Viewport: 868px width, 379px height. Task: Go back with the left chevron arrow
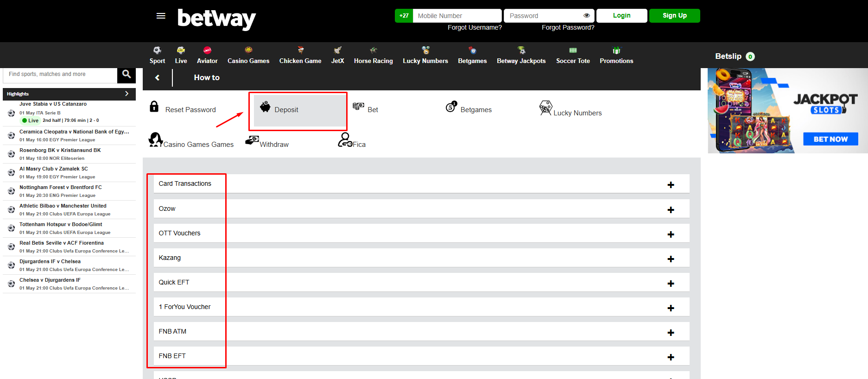158,78
